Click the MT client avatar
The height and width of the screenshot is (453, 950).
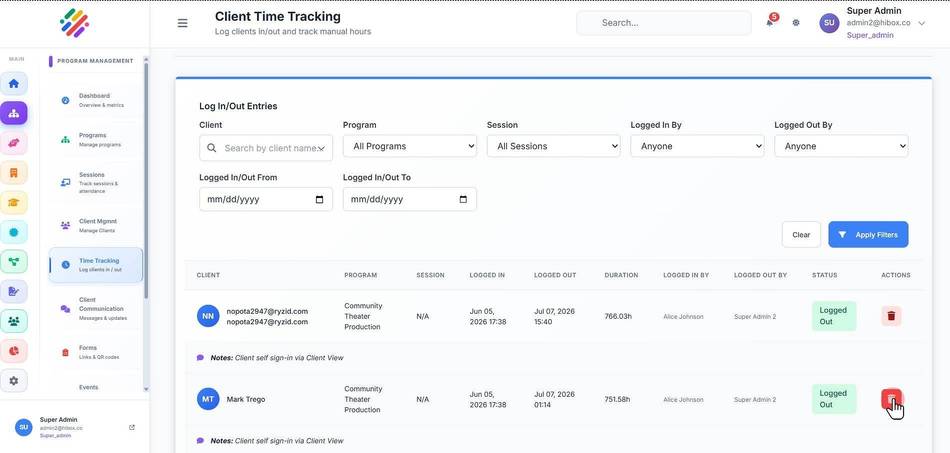pyautogui.click(x=208, y=399)
